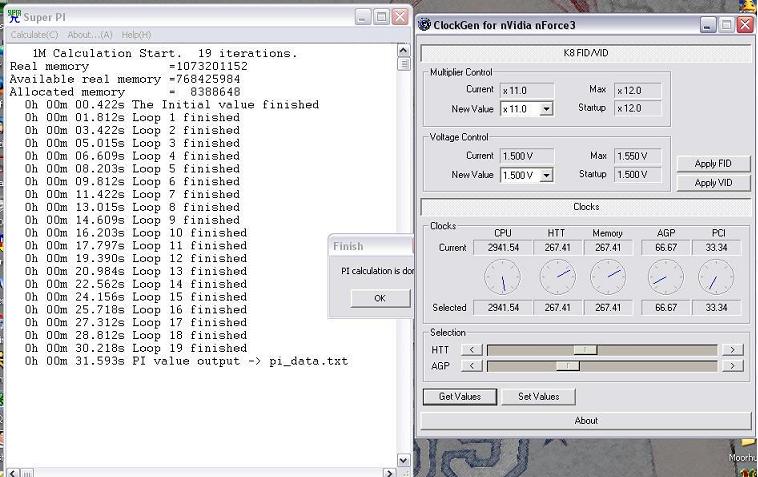Viewport: 758px width, 477px height.
Task: Click the Super PI scroll down arrow
Action: [404, 460]
